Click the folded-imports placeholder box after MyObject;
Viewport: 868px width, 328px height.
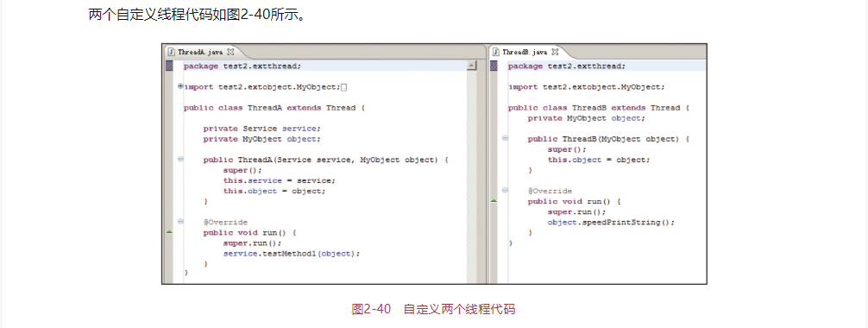tap(343, 87)
